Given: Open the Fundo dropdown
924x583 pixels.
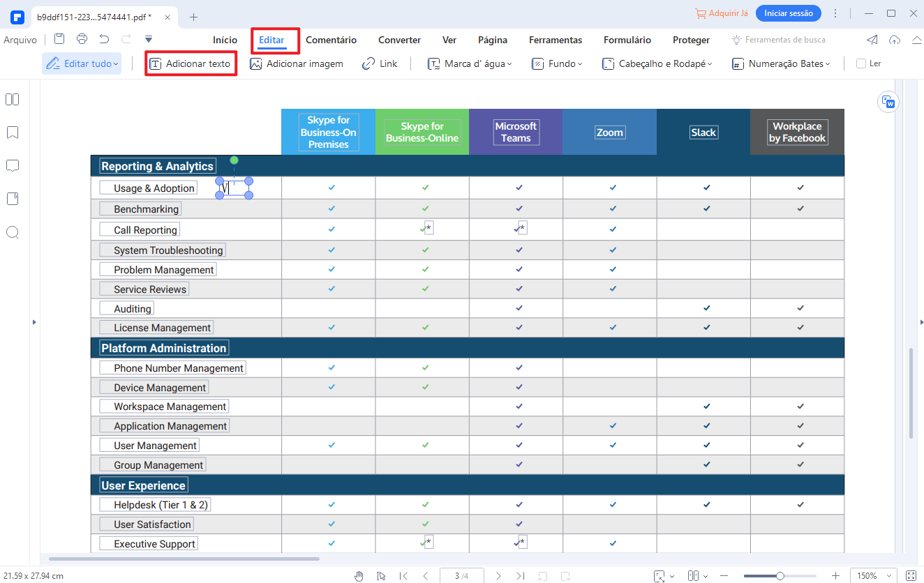Looking at the screenshot, I should pos(557,63).
